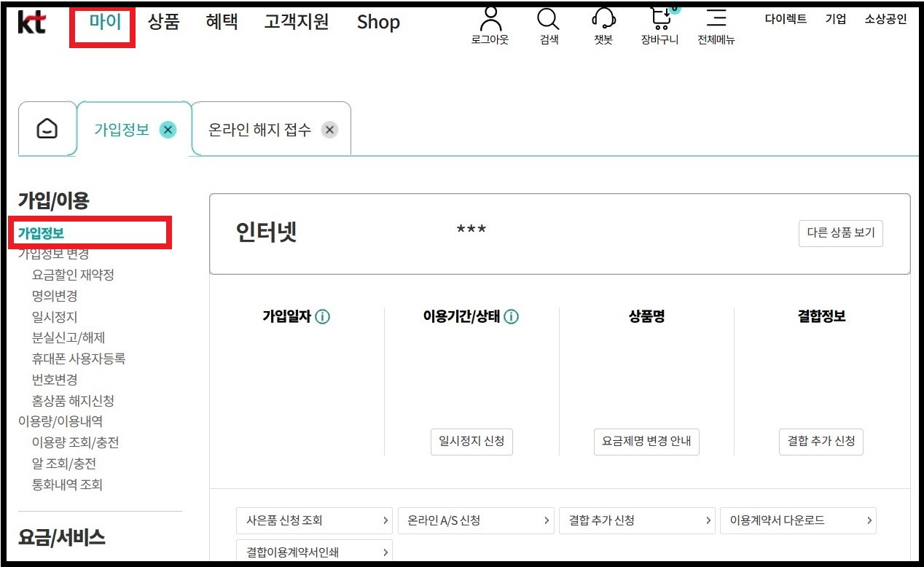Open 이용계약서 다운로드 shortcut
Screen dimensions: 924x567
(799, 520)
